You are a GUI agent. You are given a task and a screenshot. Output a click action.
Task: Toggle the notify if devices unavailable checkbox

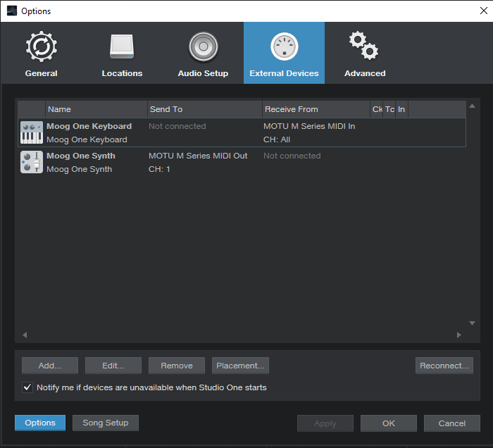pos(27,387)
